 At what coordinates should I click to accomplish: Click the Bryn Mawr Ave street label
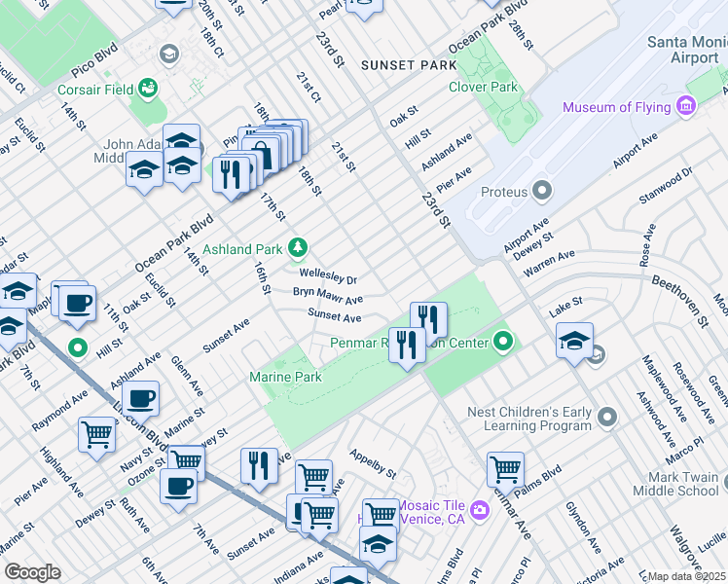328,296
